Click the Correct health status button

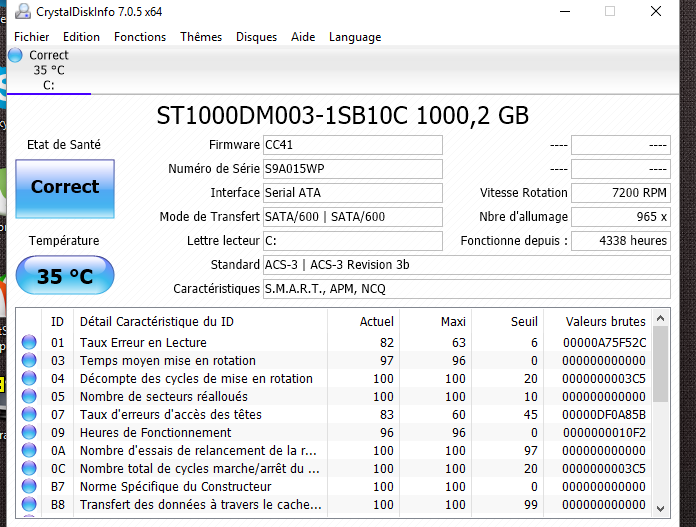(x=65, y=189)
